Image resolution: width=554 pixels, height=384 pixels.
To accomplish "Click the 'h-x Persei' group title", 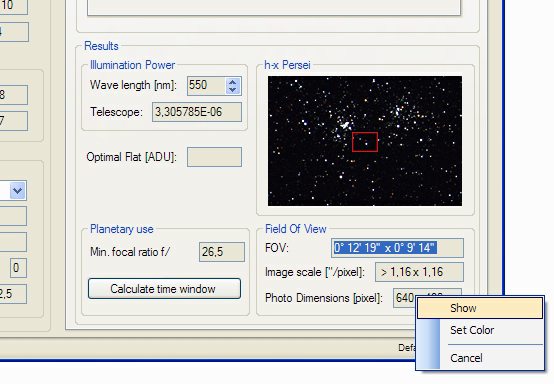I will (287, 65).
